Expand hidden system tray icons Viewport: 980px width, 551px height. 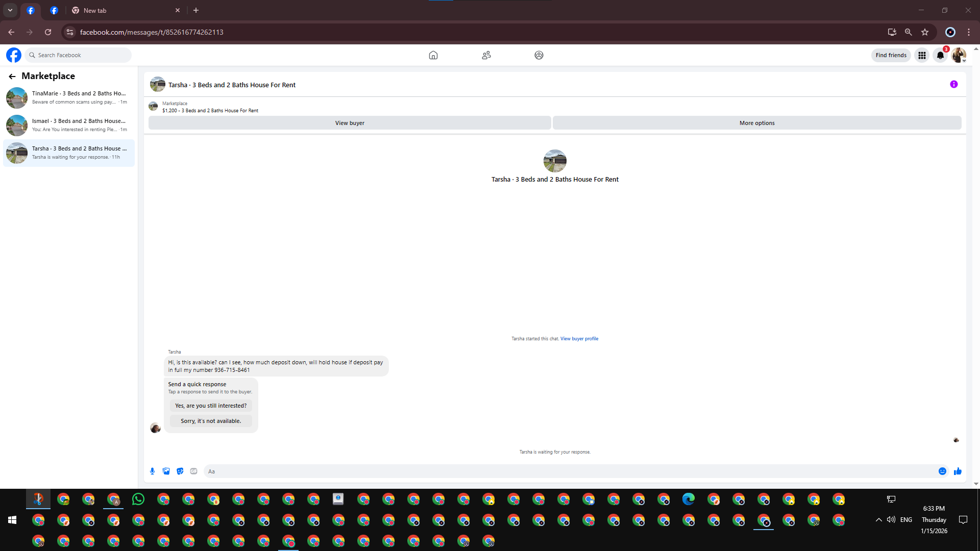878,520
